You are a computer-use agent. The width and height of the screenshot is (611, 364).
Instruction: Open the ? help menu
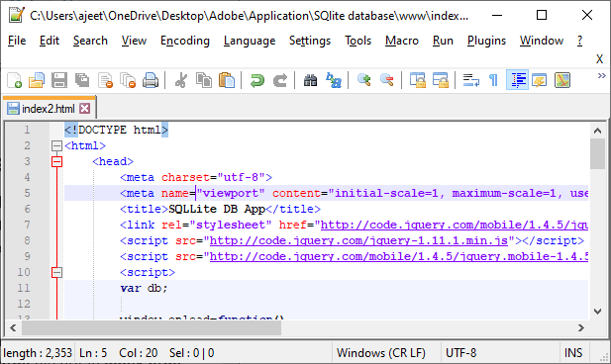point(580,41)
